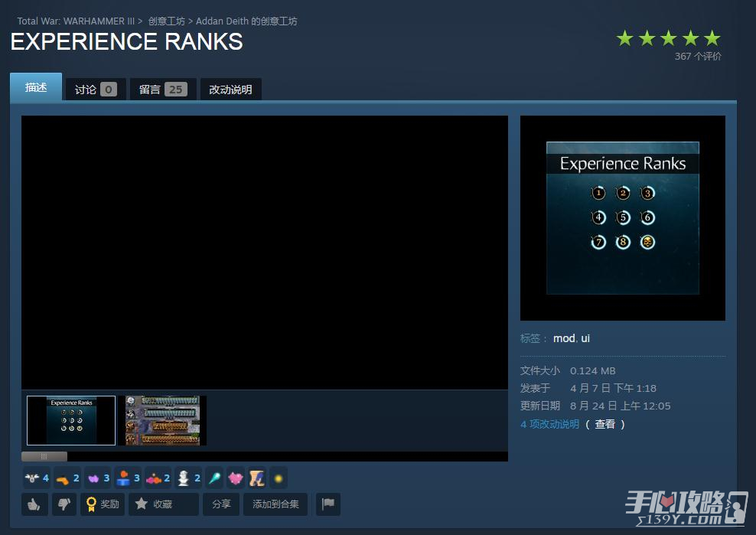This screenshot has width=756, height=535.
Task: Favorite the mod with the 收藏 button
Action: 164,504
